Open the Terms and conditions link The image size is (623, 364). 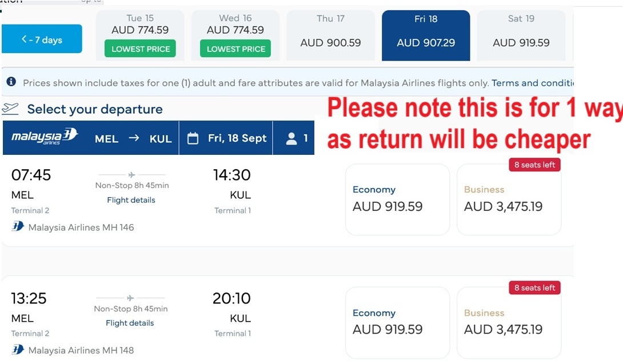coord(532,83)
